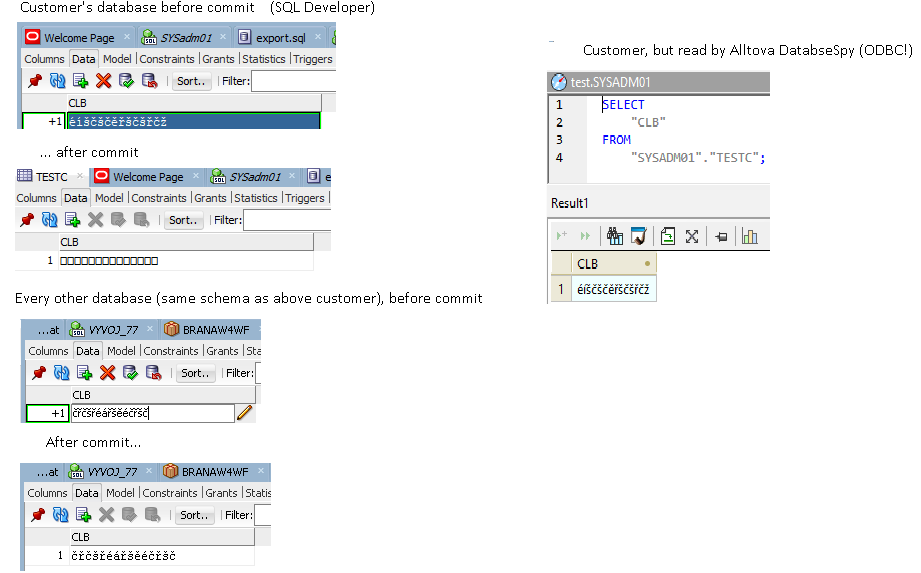Viewport: 921px width, 573px height.
Task: Click Refresh icon in TESTC panel
Action: pos(49,220)
